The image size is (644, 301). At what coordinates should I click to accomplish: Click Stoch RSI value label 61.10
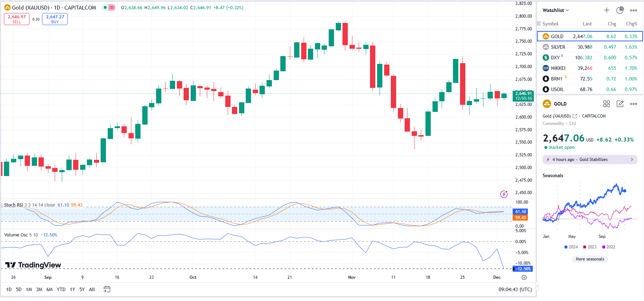point(521,212)
